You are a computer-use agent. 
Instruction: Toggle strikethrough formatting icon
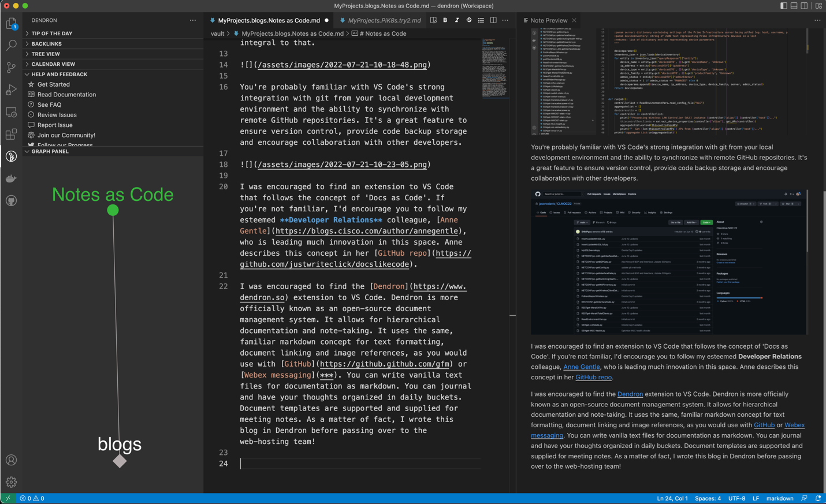[468, 20]
